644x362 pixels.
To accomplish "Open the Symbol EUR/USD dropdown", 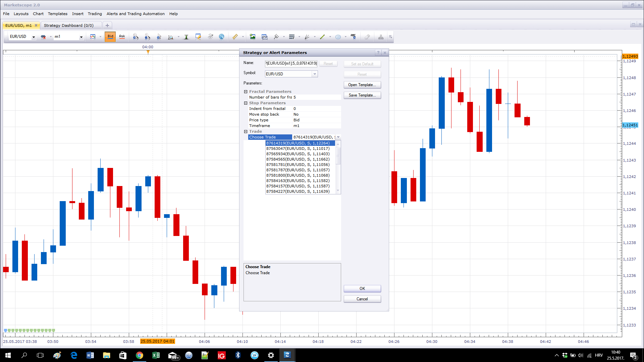I will coord(315,74).
